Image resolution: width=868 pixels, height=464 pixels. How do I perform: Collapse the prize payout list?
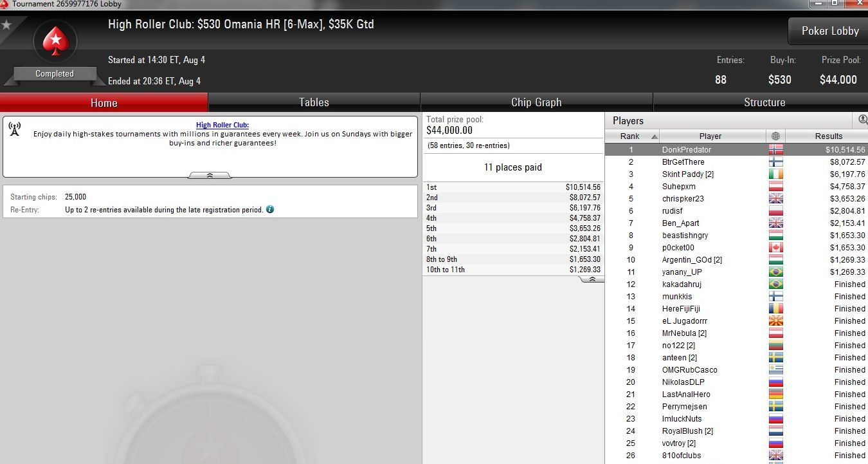[592, 279]
